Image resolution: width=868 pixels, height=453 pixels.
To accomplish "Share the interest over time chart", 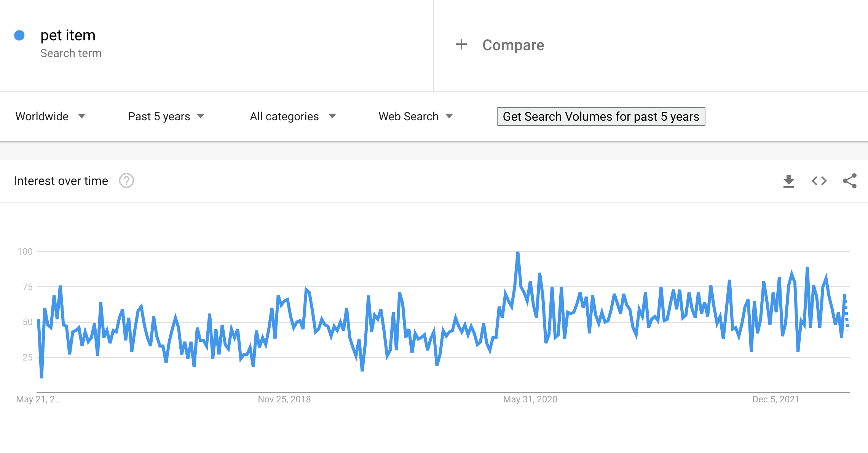I will point(850,181).
